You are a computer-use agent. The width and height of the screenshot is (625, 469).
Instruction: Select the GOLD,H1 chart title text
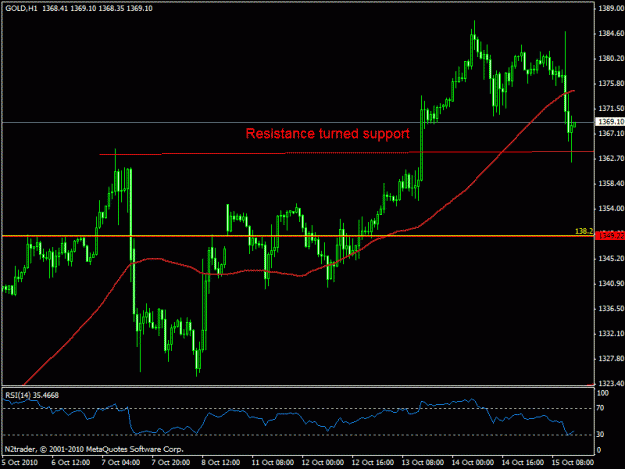point(21,8)
